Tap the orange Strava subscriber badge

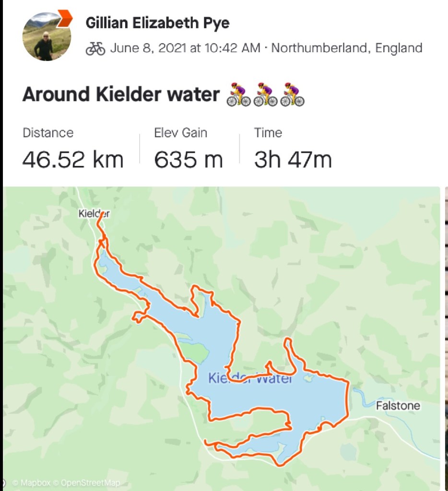click(x=65, y=19)
